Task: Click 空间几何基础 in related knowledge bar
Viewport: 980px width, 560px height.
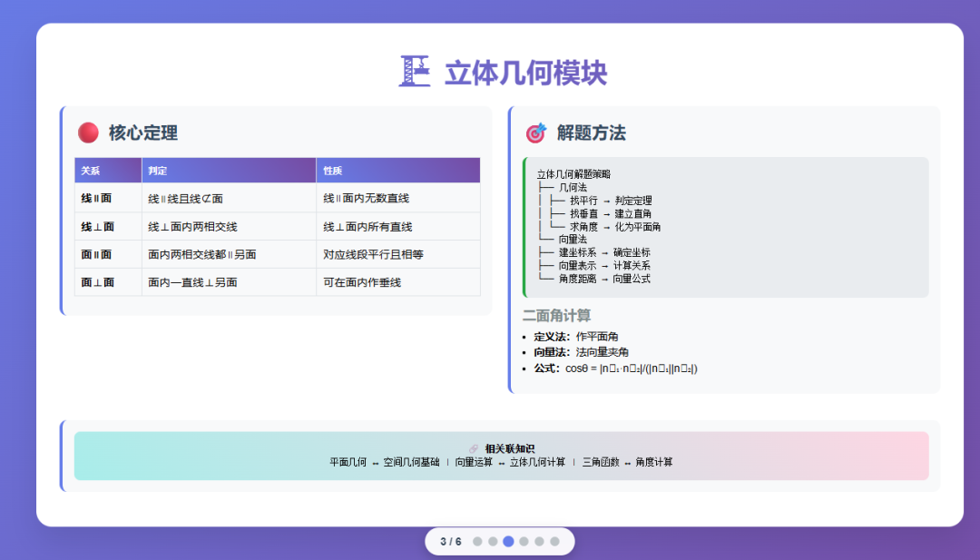Action: pyautogui.click(x=411, y=462)
